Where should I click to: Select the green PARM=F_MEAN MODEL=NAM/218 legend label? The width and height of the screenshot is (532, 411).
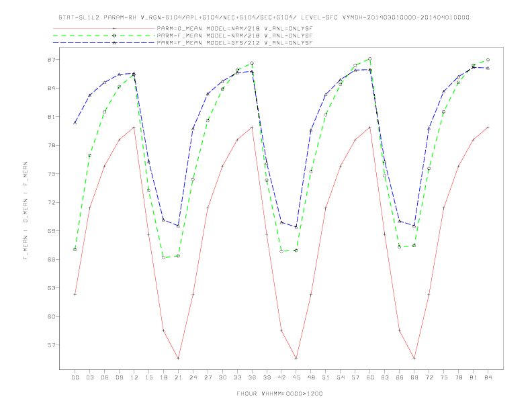[234, 36]
